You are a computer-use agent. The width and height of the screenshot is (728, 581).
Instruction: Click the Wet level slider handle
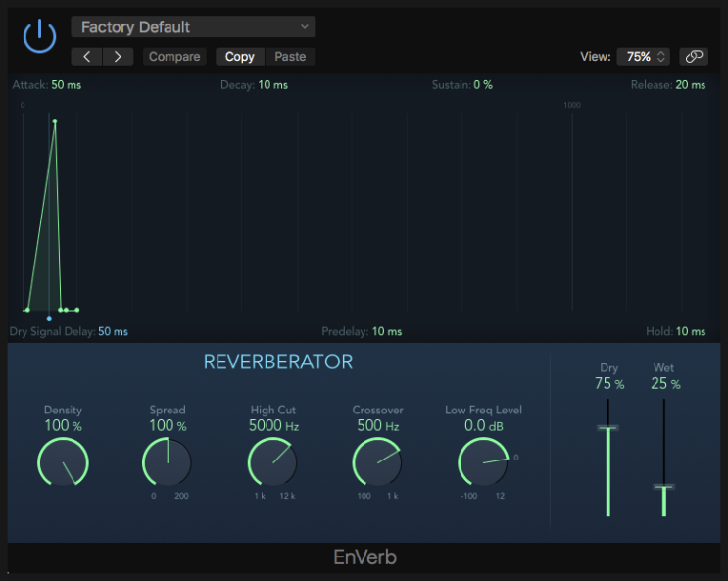click(663, 487)
